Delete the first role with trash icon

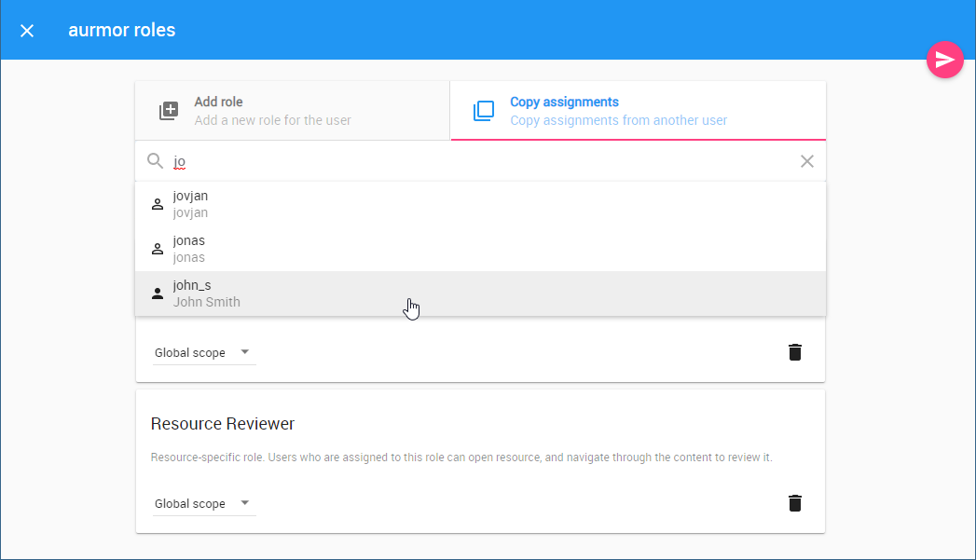(x=795, y=352)
